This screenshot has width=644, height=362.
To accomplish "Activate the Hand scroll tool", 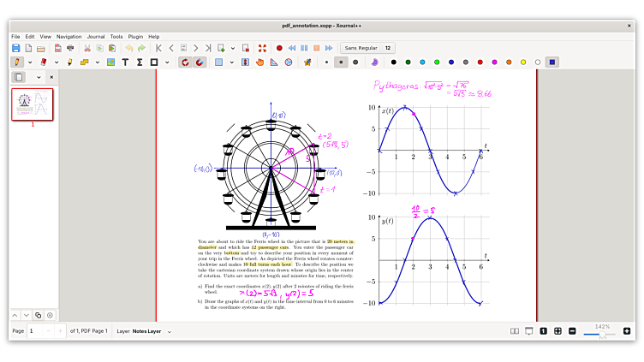I will (x=259, y=62).
